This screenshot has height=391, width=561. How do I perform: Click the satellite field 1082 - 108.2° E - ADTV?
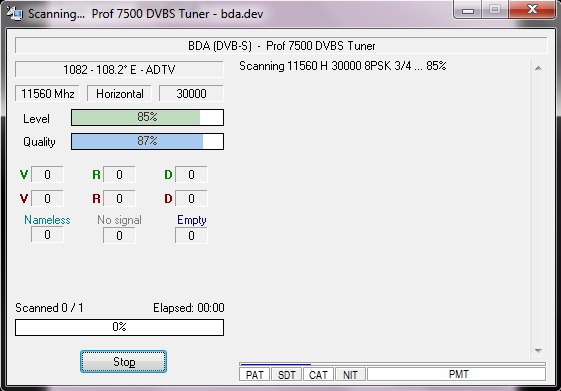[x=119, y=69]
